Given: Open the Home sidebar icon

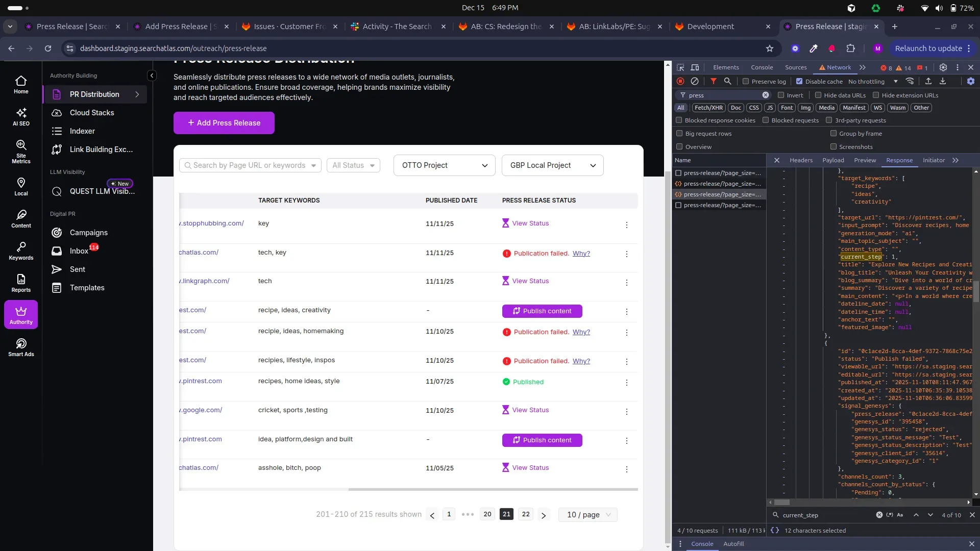Looking at the screenshot, I should (x=21, y=85).
